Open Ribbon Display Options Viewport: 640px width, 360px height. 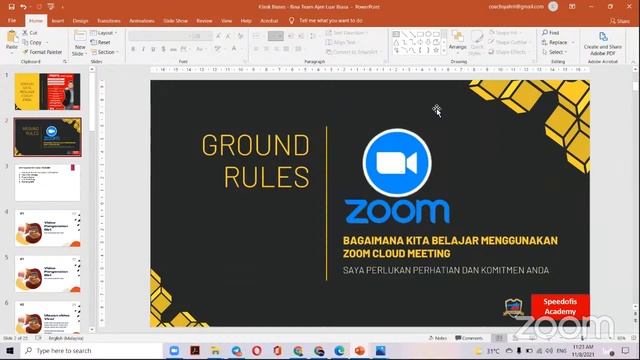[x=572, y=7]
